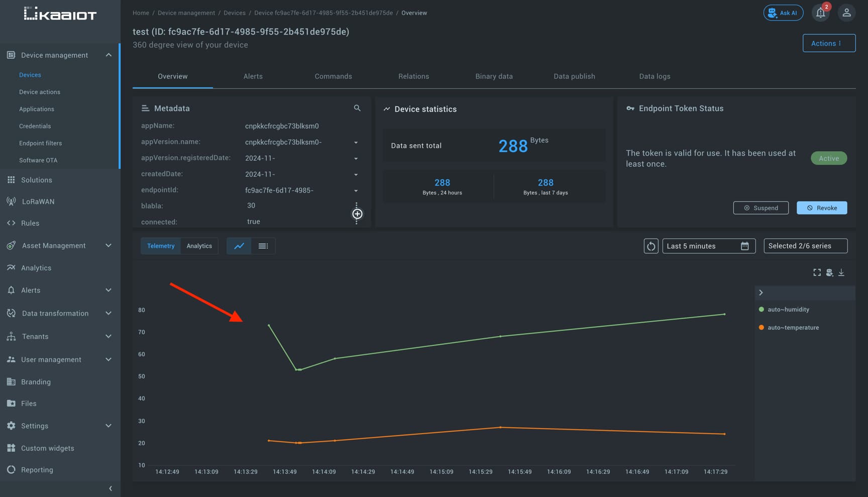
Task: Switch chart to line view
Action: 239,246
